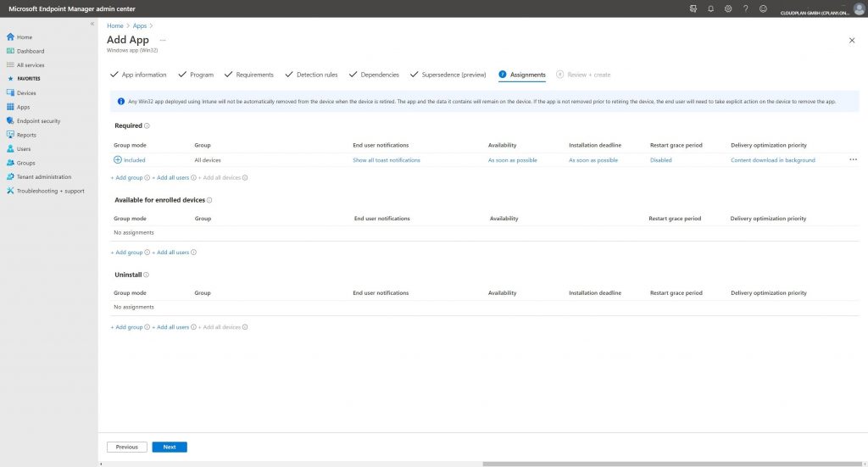Select the Devices icon in sidebar
The height and width of the screenshot is (467, 868).
10,93
